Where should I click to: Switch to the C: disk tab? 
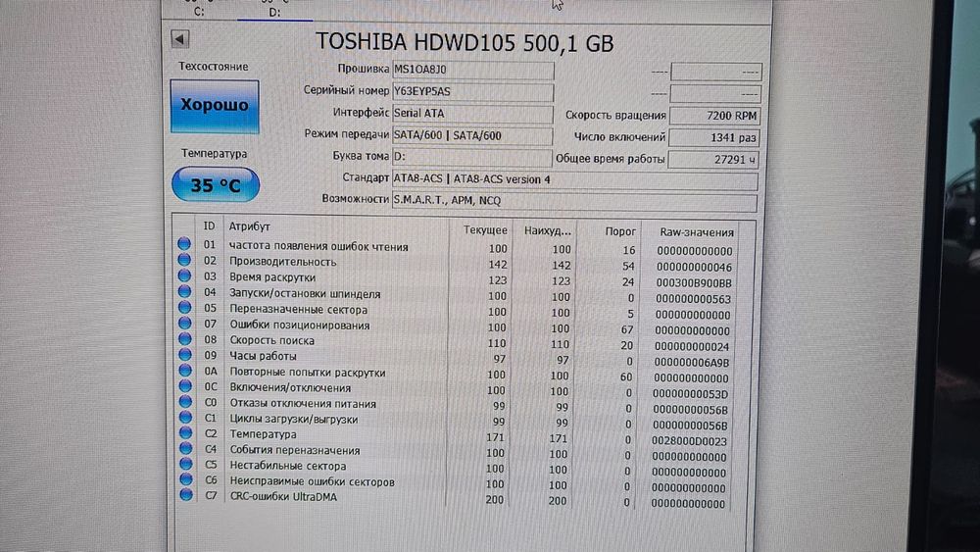coord(199,12)
